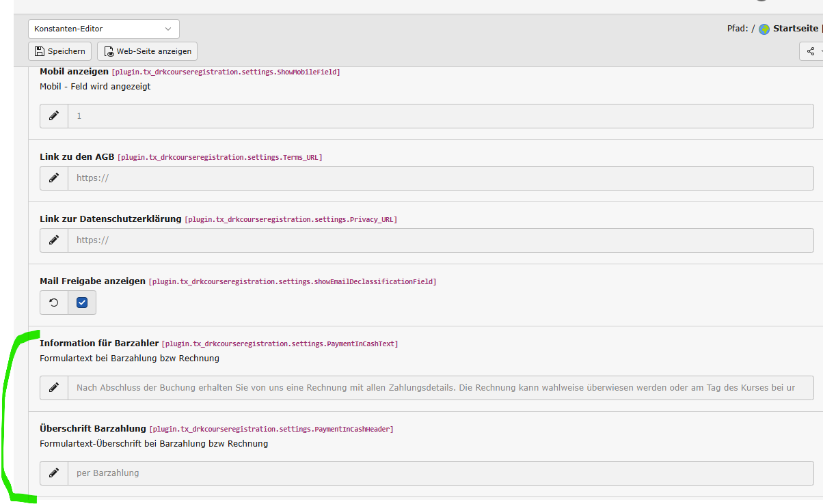Toggle the Mail Freigabe anzeigen checkbox
This screenshot has height=504, width=823.
coord(82,303)
